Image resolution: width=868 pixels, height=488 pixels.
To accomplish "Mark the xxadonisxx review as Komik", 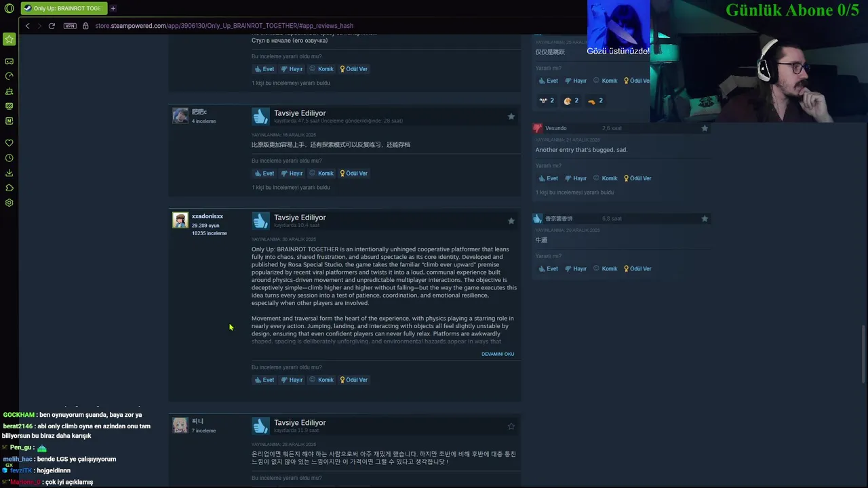I will point(321,380).
